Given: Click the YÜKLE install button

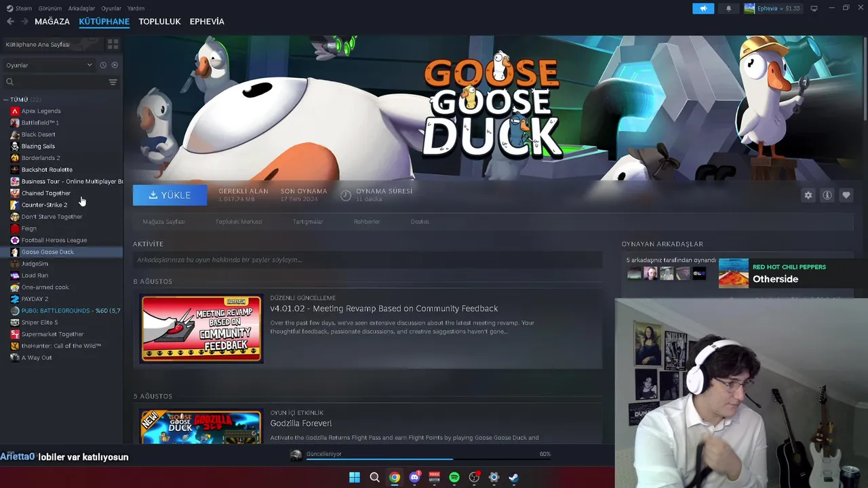Looking at the screenshot, I should 170,195.
